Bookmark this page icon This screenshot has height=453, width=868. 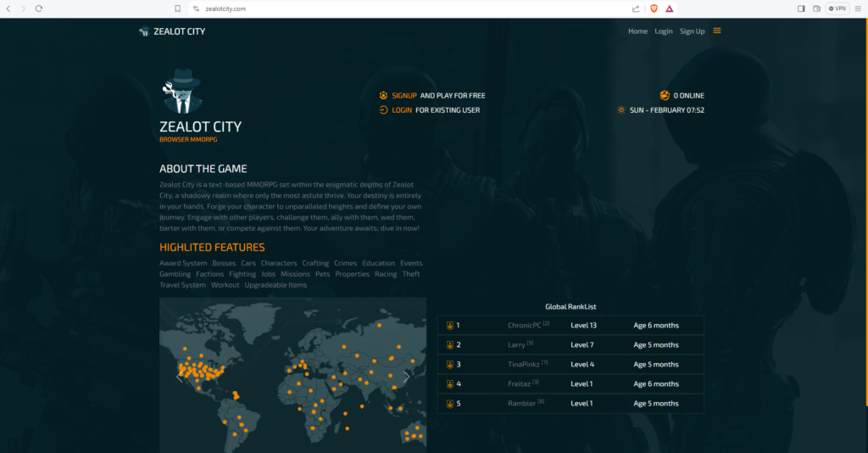tap(178, 8)
